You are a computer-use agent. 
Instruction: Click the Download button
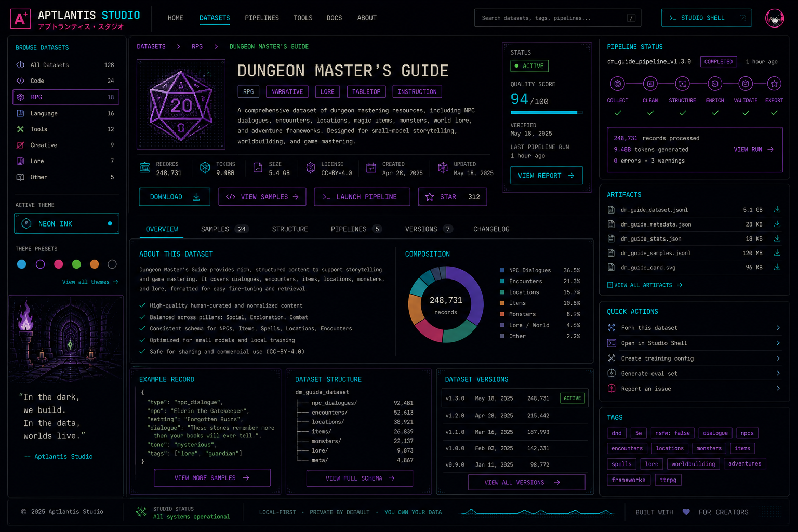click(x=175, y=197)
